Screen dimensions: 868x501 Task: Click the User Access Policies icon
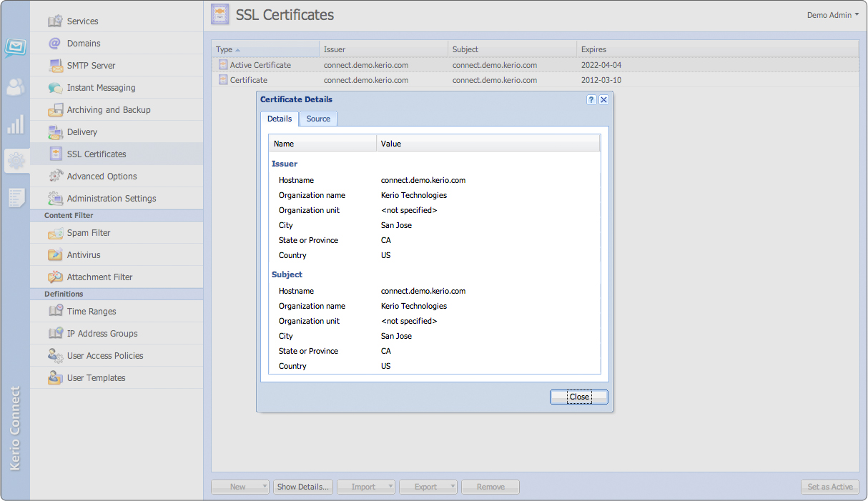[x=55, y=356]
